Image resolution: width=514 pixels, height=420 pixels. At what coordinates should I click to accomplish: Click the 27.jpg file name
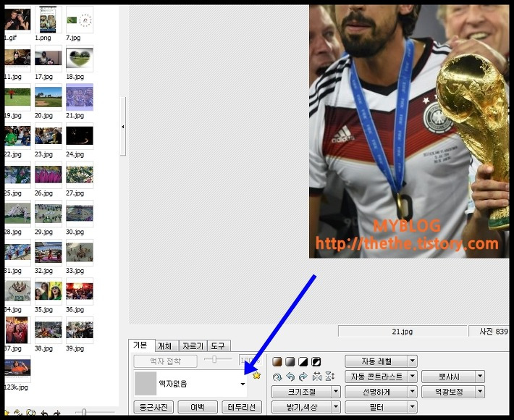(x=75, y=193)
